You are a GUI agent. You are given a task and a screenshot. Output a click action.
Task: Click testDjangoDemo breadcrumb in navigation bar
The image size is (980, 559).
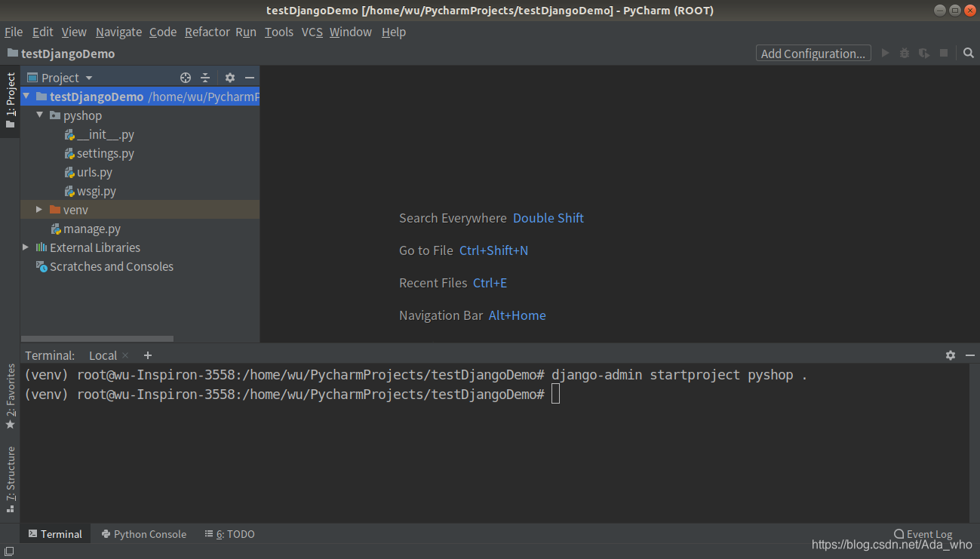coord(61,54)
